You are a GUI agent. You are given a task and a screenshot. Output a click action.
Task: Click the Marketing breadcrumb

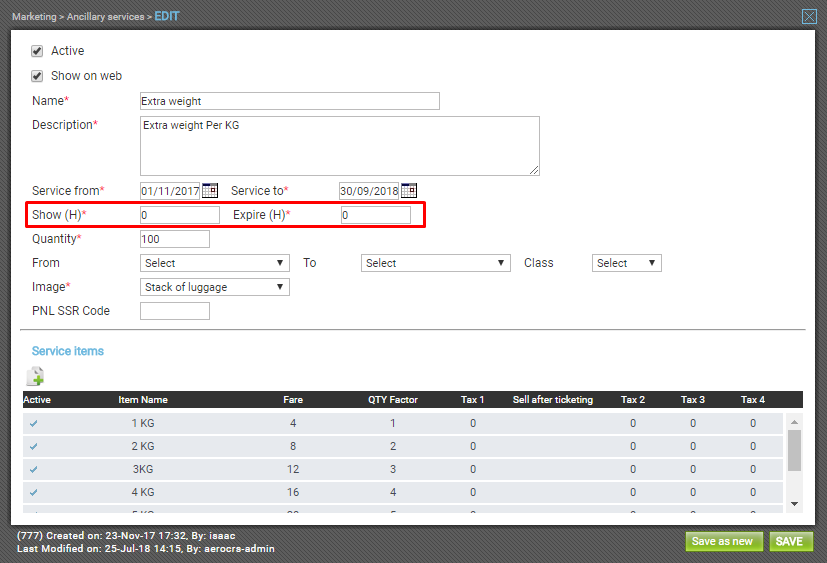click(x=34, y=16)
